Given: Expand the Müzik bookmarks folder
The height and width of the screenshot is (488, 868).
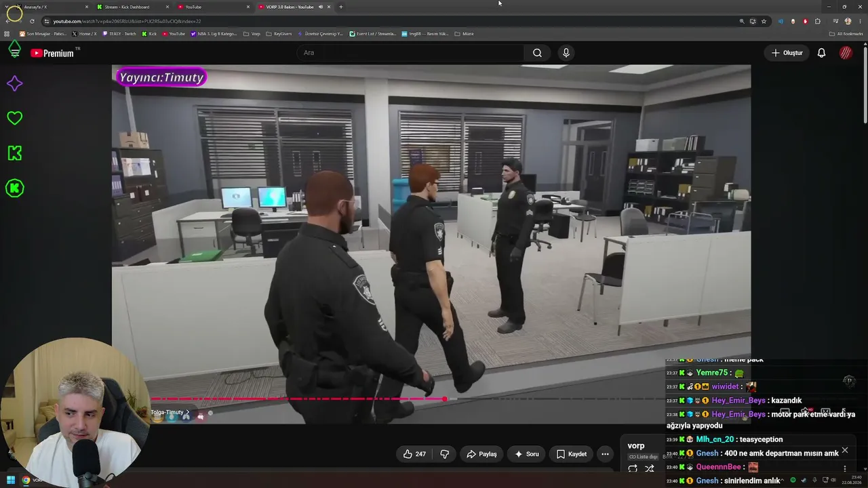Looking at the screenshot, I should point(464,33).
